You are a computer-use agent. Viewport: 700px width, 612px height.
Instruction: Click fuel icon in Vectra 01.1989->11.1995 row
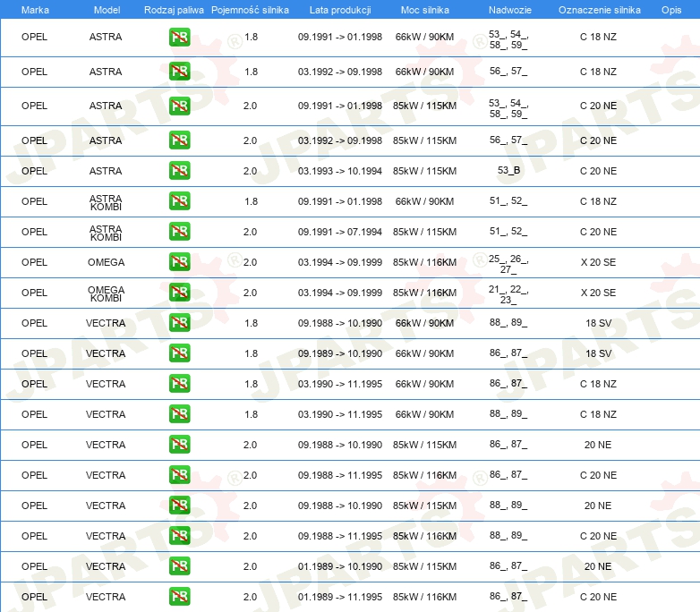(x=179, y=597)
